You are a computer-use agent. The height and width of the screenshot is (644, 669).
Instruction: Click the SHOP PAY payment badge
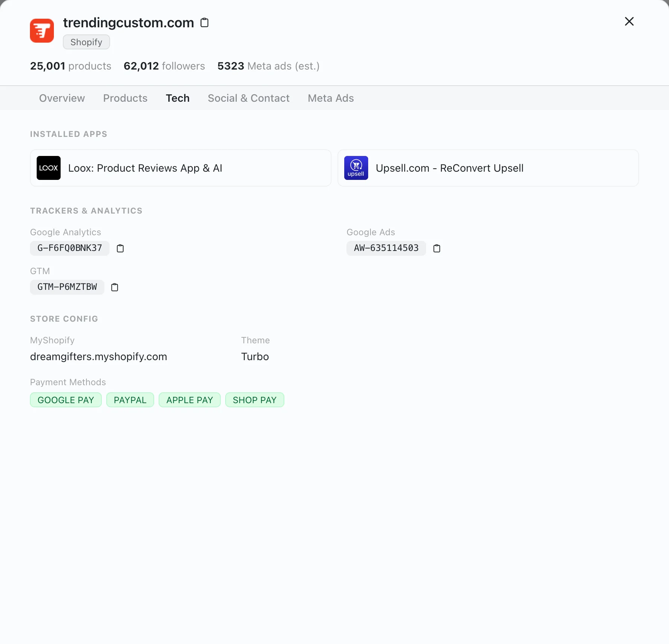click(x=254, y=399)
